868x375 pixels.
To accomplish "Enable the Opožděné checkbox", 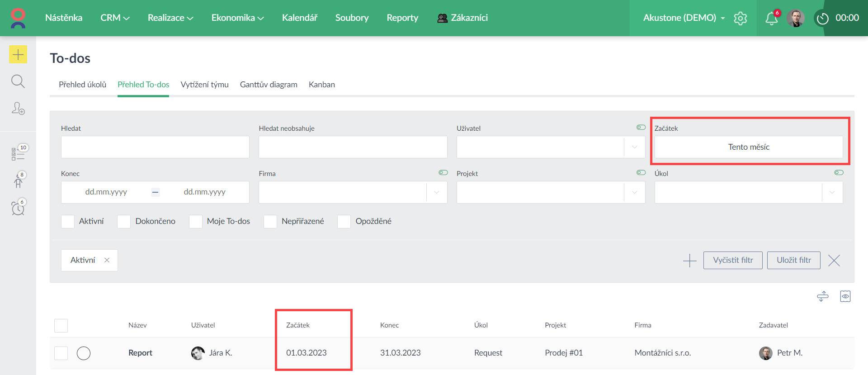I will (344, 222).
